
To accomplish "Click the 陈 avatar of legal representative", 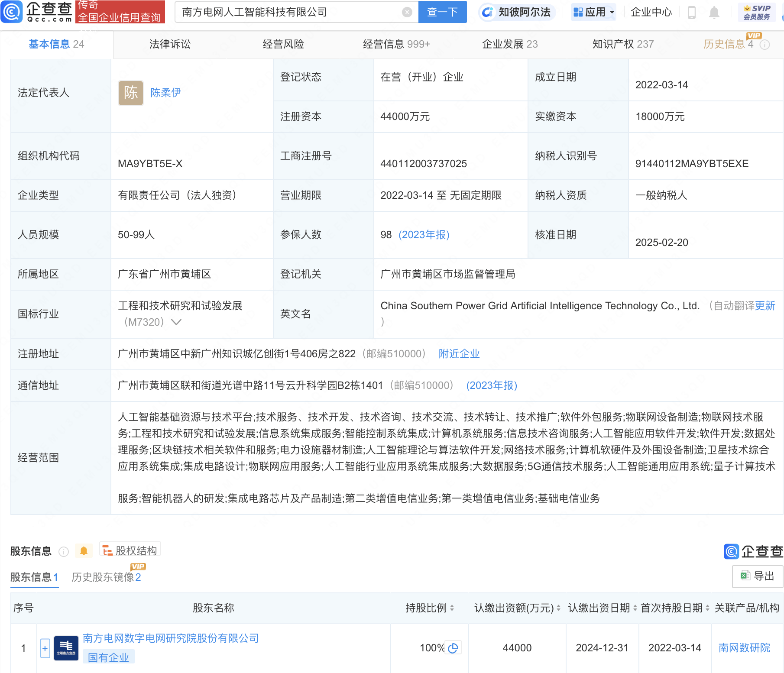I will tap(131, 93).
